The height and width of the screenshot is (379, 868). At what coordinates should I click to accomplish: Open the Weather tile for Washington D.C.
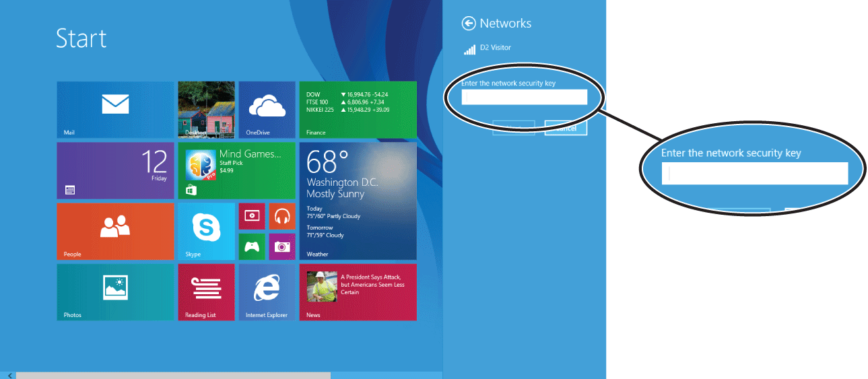tap(358, 201)
